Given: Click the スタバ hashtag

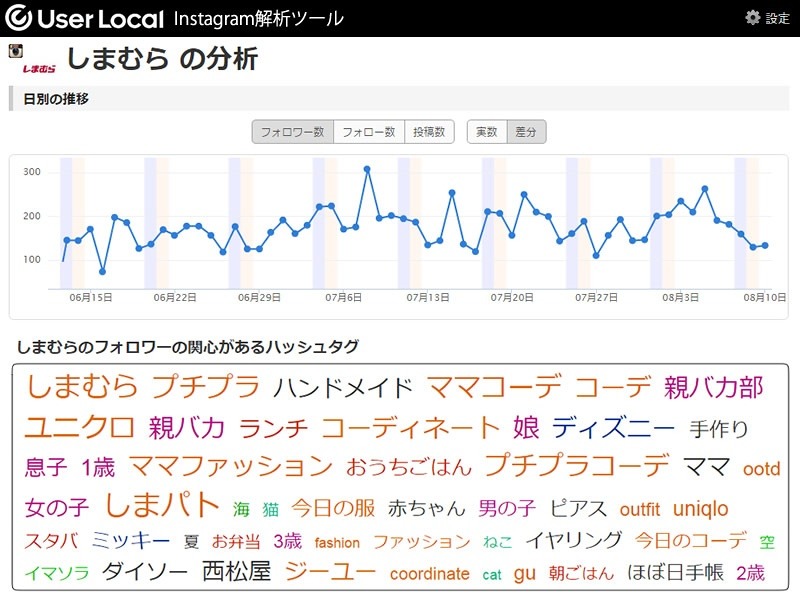Looking at the screenshot, I should pyautogui.click(x=52, y=541).
